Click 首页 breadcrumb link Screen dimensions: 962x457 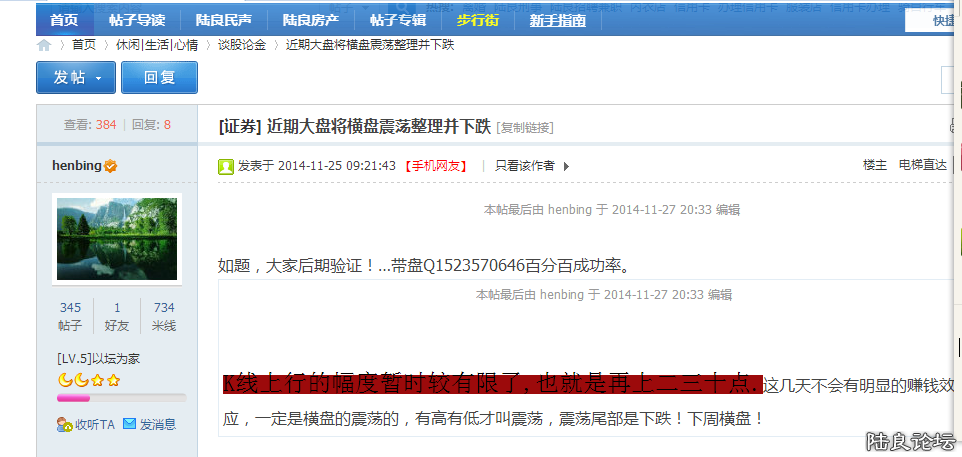pyautogui.click(x=84, y=45)
